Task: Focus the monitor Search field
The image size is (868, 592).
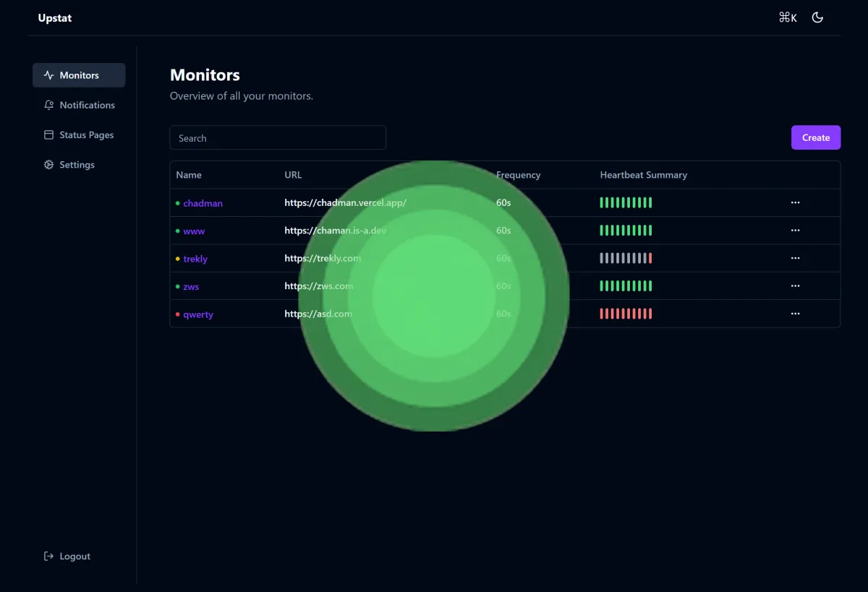Action: [x=278, y=138]
